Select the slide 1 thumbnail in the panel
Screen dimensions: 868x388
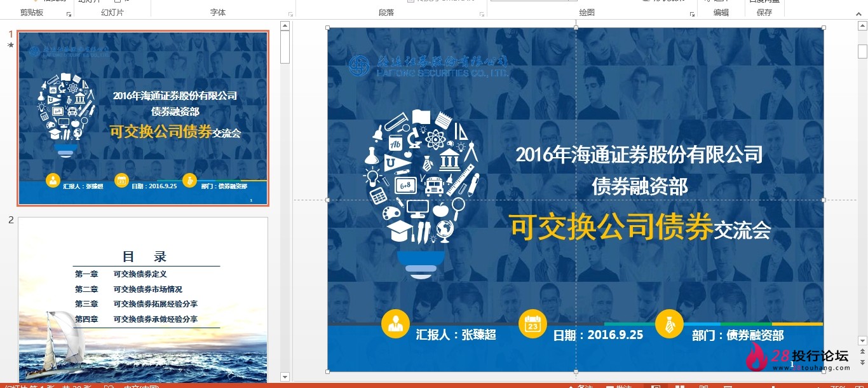[x=143, y=118]
